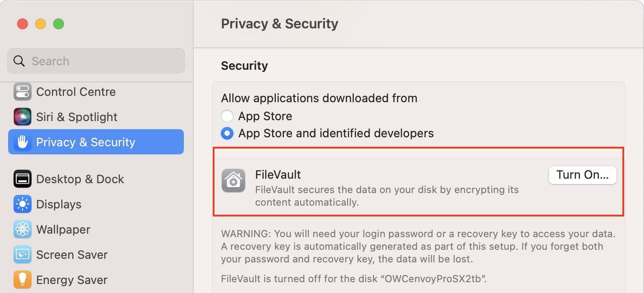644x293 pixels.
Task: Click the green zoom window button
Action: click(x=59, y=24)
